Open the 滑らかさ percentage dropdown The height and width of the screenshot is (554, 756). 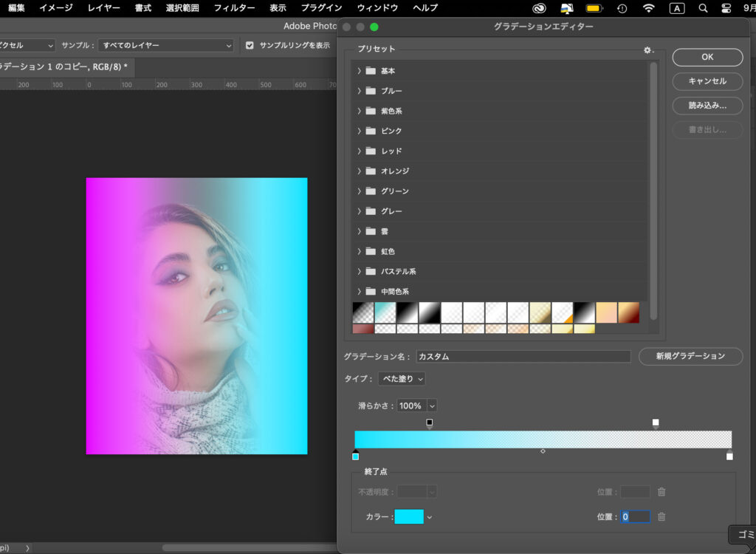pos(431,406)
